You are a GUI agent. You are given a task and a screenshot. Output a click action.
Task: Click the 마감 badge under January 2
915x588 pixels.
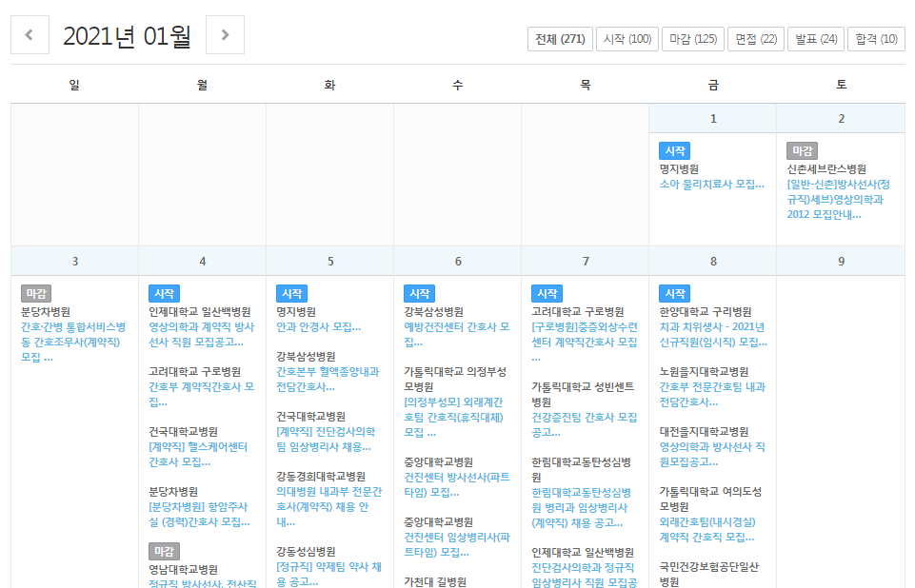[802, 150]
